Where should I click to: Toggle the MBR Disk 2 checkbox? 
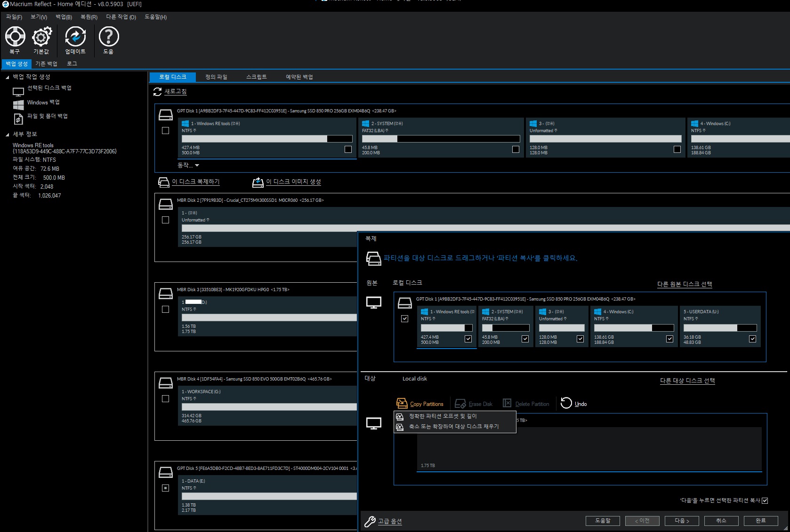click(x=165, y=220)
